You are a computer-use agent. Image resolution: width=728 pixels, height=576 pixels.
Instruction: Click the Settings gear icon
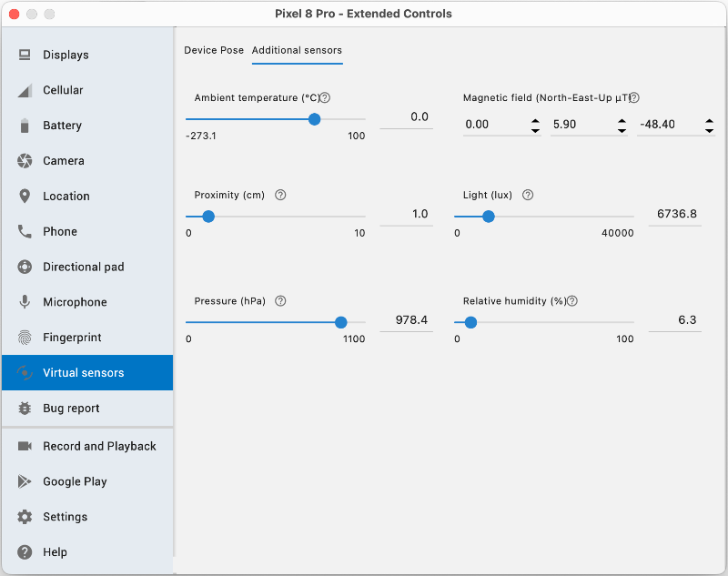[x=25, y=517]
